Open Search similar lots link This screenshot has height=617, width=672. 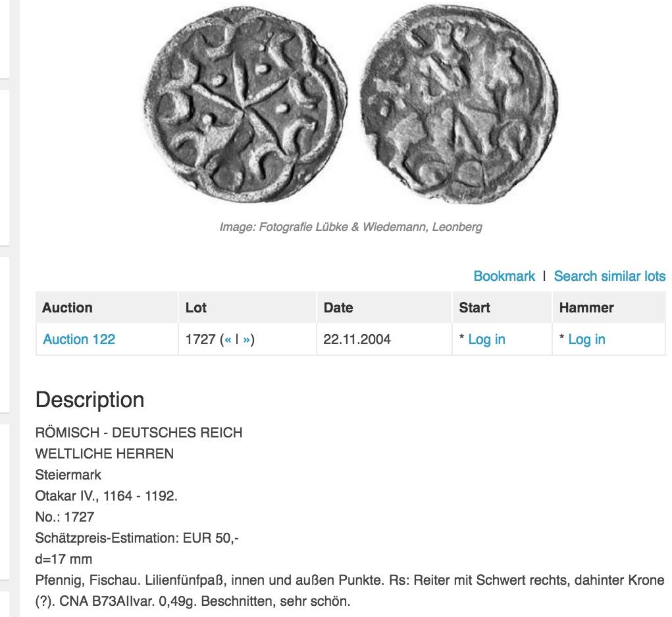point(609,276)
